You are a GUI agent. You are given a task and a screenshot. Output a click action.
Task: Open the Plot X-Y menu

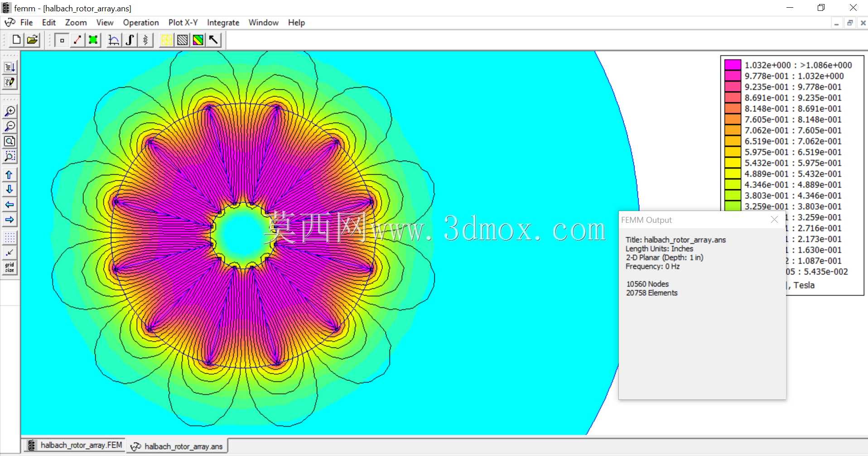[183, 23]
